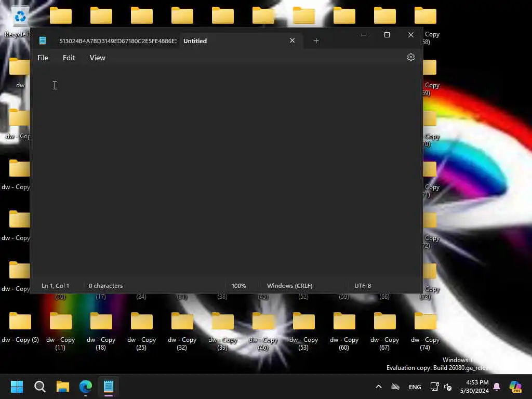The width and height of the screenshot is (532, 399).
Task: Click the OneDrive tray icon
Action: pos(395,387)
